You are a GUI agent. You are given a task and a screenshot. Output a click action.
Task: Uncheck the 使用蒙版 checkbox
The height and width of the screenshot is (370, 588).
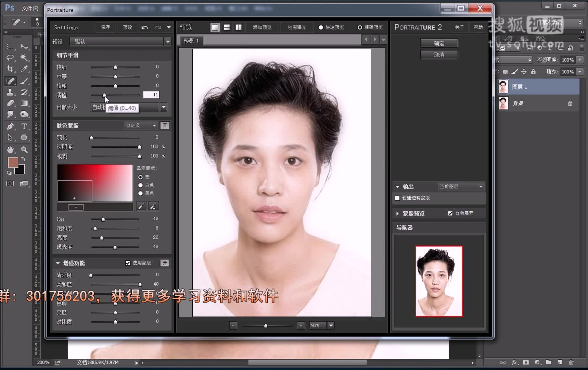tap(128, 263)
